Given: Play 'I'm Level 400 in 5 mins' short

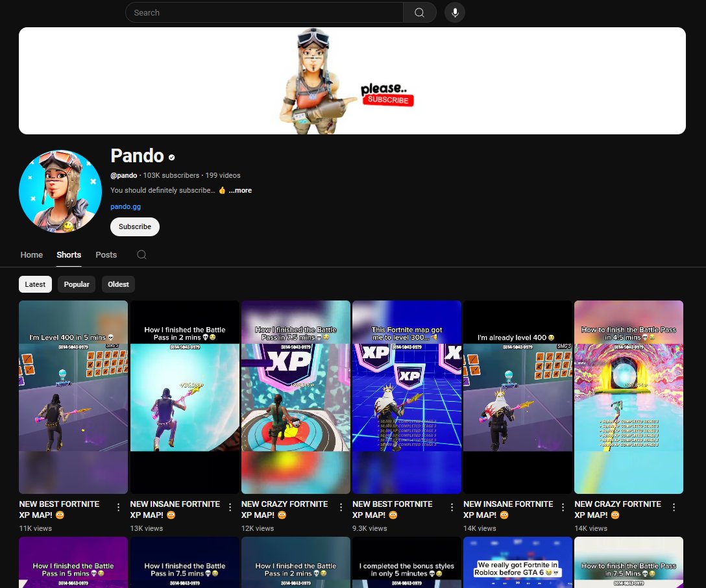Looking at the screenshot, I should tap(73, 397).
